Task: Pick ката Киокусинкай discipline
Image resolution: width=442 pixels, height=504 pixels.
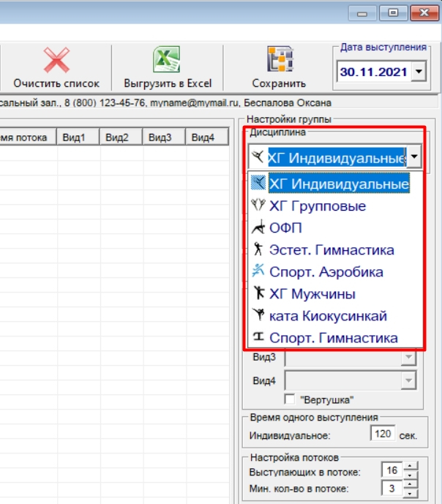Action: (327, 316)
